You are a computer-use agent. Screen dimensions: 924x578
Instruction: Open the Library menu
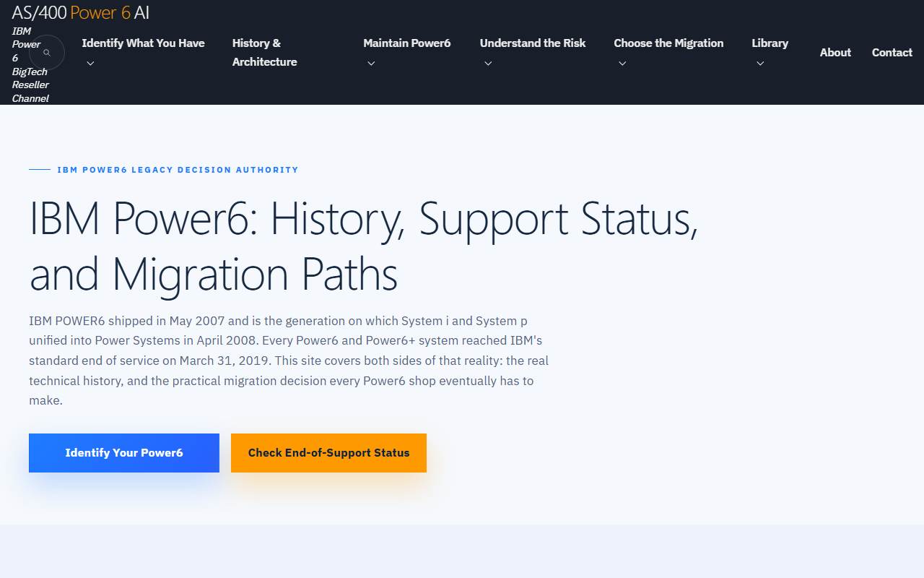point(770,43)
